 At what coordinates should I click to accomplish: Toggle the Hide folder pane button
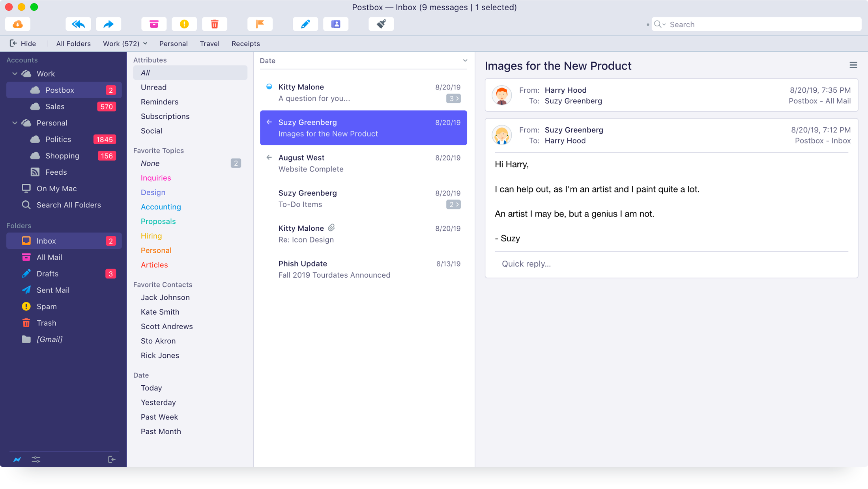click(x=23, y=43)
